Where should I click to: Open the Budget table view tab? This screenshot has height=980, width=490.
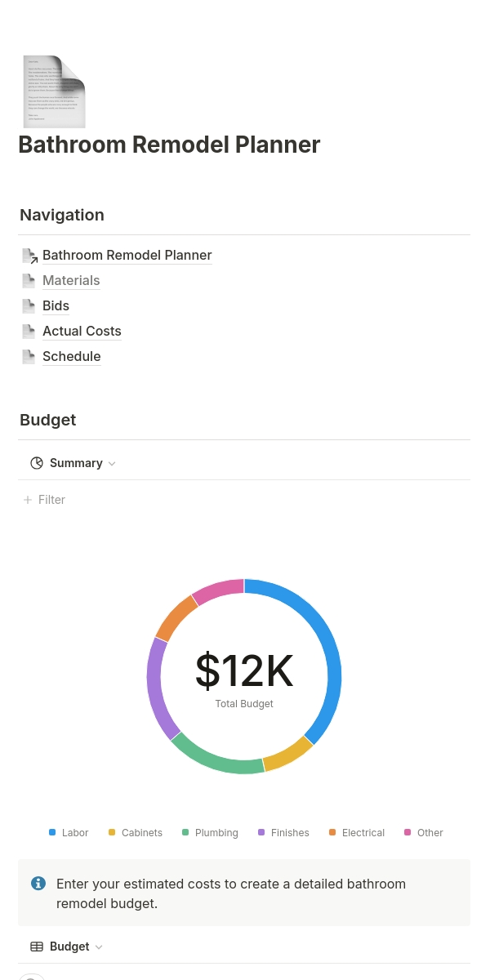pos(69,947)
